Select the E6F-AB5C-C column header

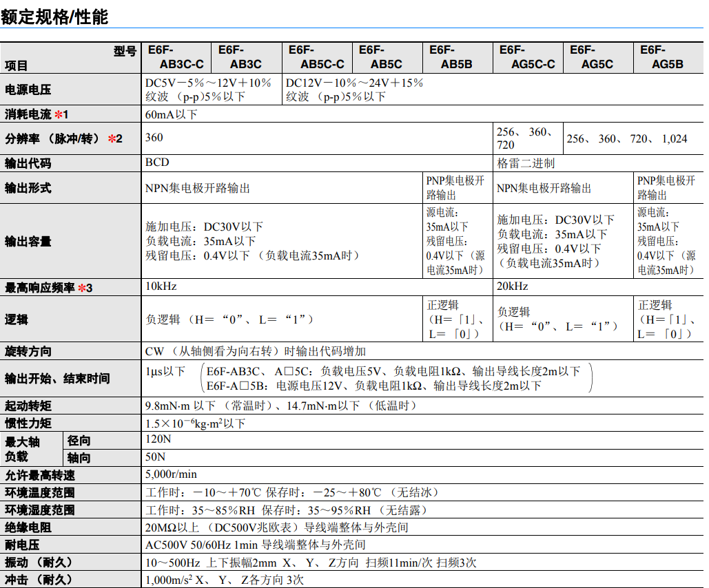click(316, 57)
